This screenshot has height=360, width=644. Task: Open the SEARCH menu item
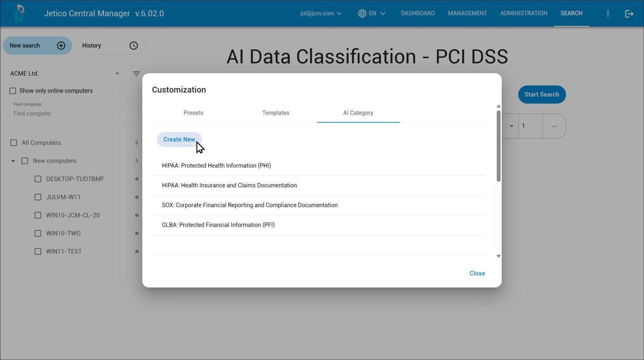point(571,13)
